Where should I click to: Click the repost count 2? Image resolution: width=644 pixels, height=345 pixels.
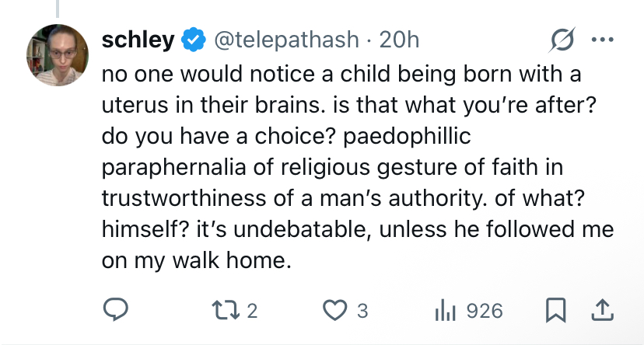click(252, 311)
